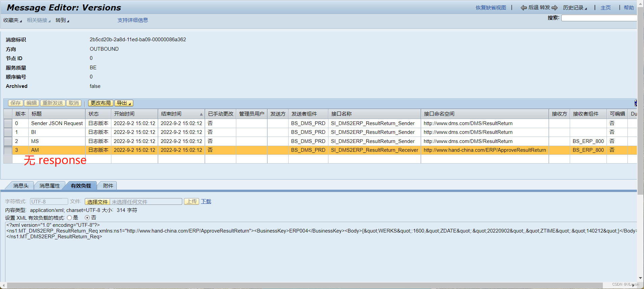Image resolution: width=644 pixels, height=289 pixels.
Task: Select the row selector for version 2 MS
Action: 8,141
